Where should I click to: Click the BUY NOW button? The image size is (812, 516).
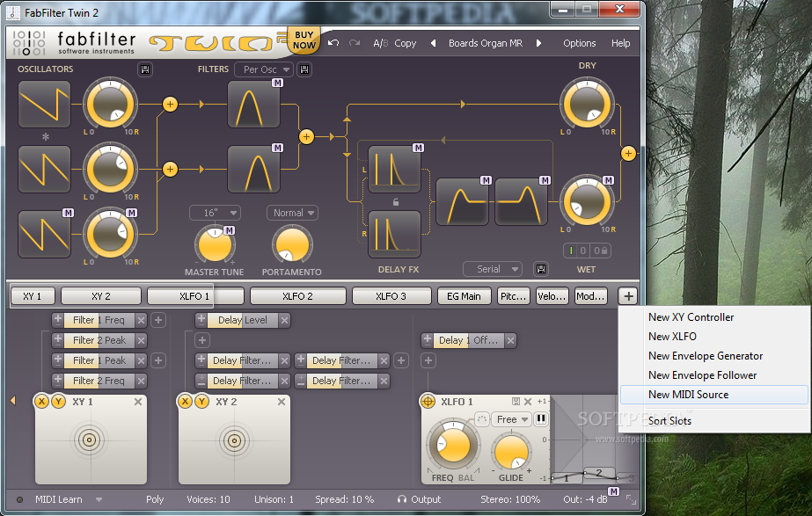click(x=304, y=40)
